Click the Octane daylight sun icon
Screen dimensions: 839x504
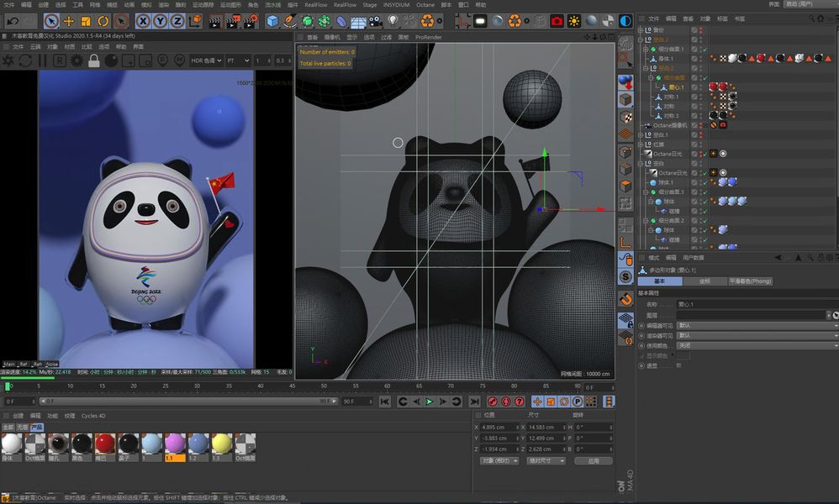click(x=574, y=21)
